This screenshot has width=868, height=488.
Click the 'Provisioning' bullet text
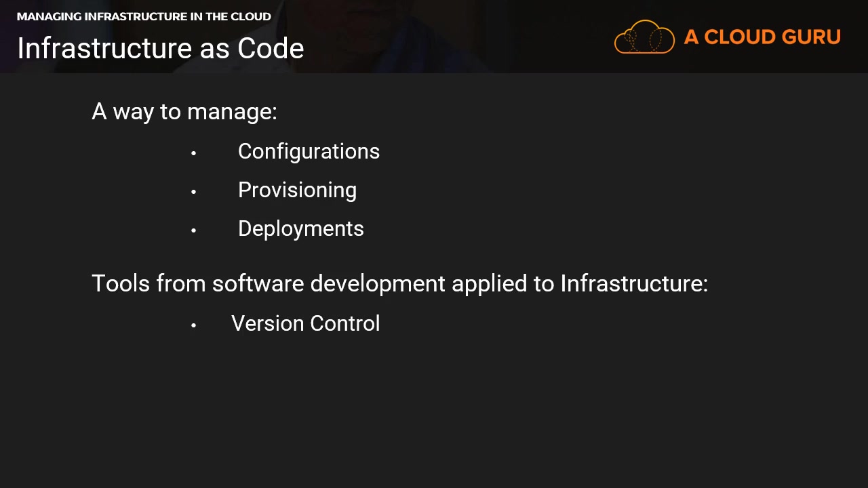click(297, 190)
